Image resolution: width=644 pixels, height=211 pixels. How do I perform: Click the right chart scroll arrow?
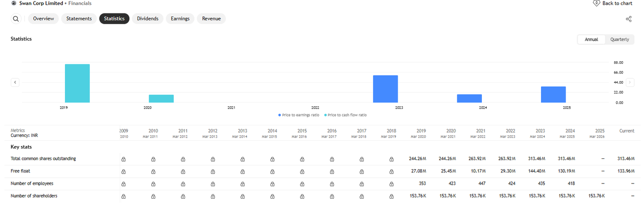pyautogui.click(x=630, y=83)
